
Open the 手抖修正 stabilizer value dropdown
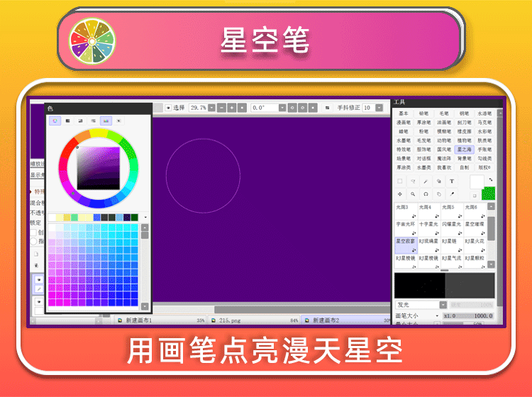[379, 108]
